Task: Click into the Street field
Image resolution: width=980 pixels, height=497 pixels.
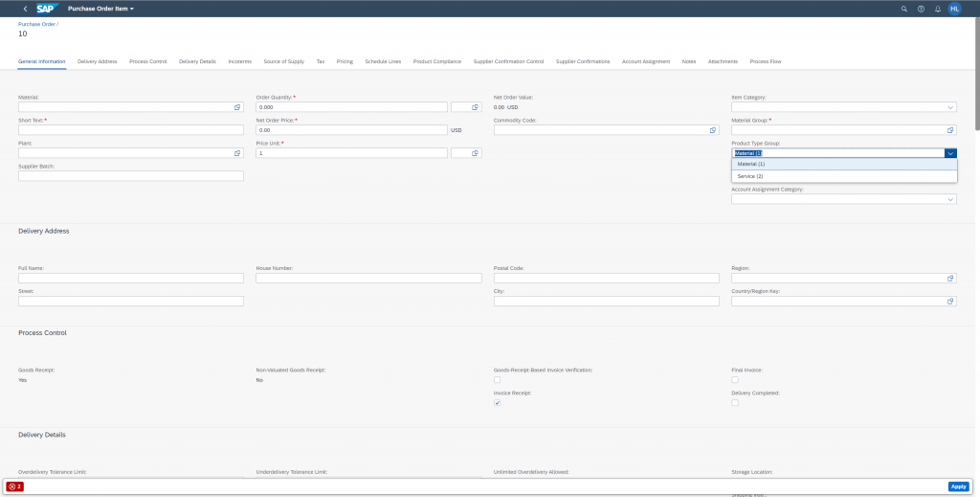Action: (131, 302)
